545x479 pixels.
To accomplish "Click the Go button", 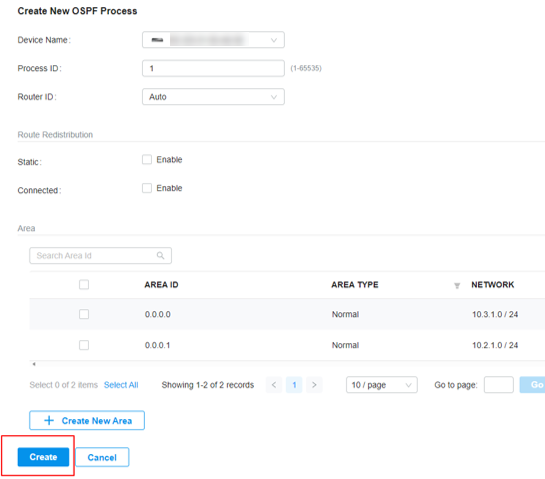I will pos(533,385).
